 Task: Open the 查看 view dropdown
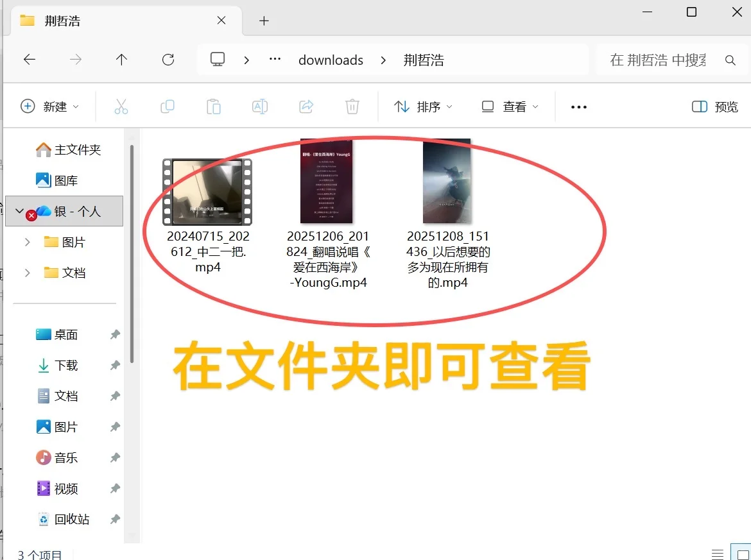[x=509, y=106]
